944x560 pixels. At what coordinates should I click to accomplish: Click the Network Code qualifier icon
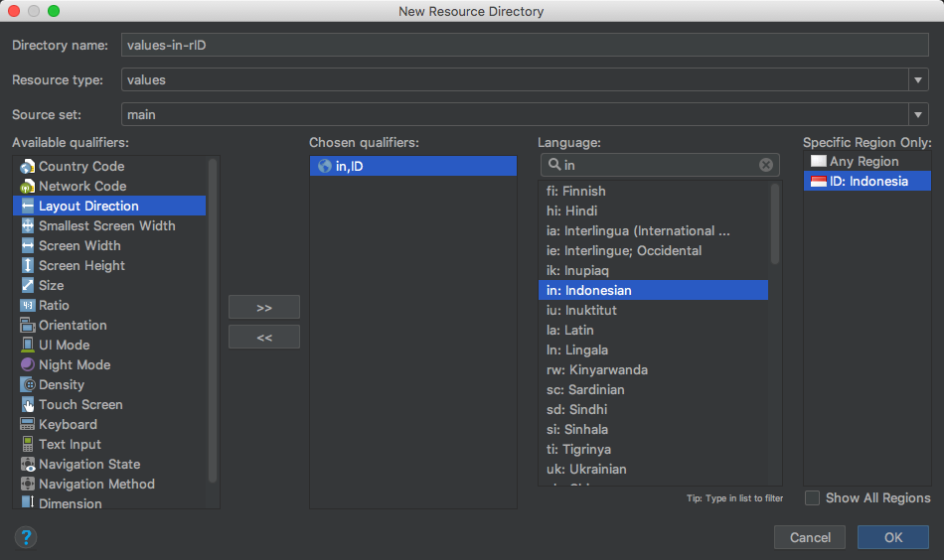[27, 187]
